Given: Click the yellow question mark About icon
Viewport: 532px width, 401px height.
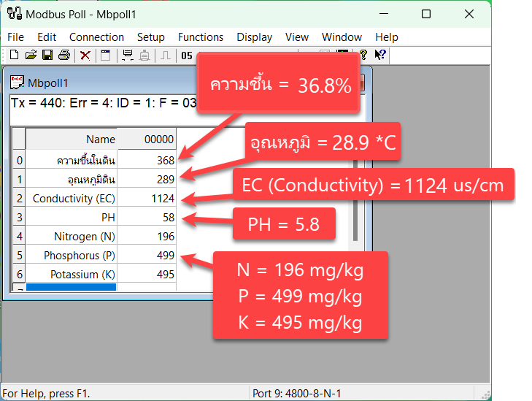Looking at the screenshot, I should click(x=363, y=55).
